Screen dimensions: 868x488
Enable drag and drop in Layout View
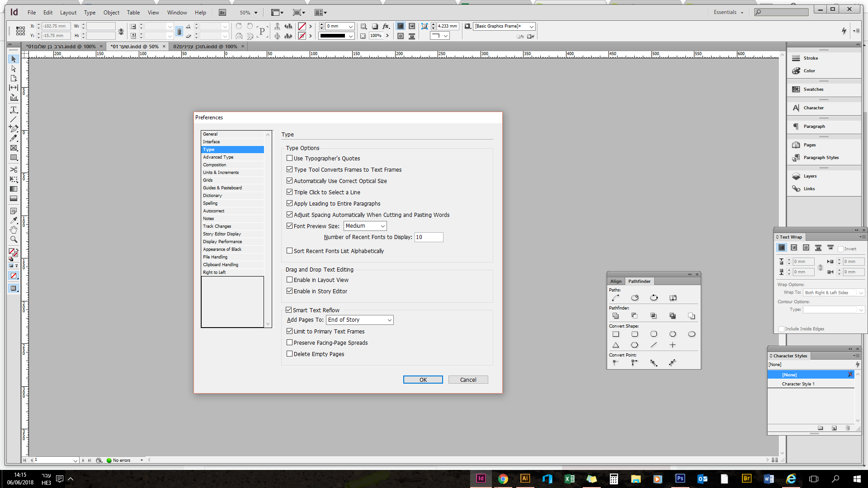(289, 280)
